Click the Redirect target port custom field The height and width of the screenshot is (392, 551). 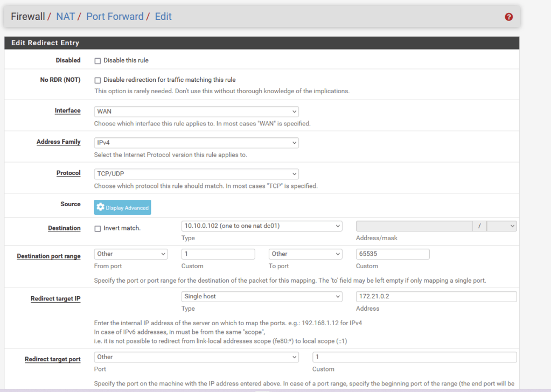(x=414, y=357)
